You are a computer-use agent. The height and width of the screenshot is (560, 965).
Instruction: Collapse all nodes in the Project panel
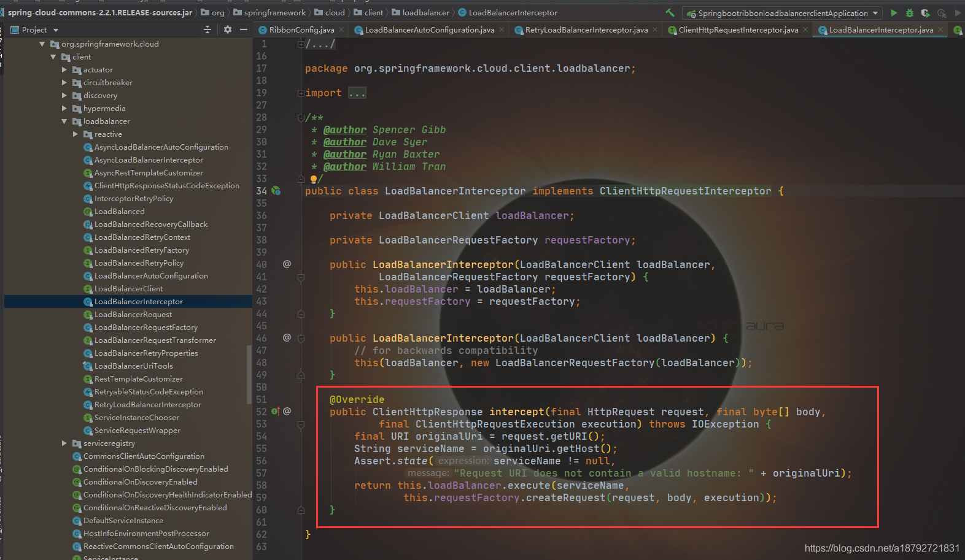pos(207,29)
